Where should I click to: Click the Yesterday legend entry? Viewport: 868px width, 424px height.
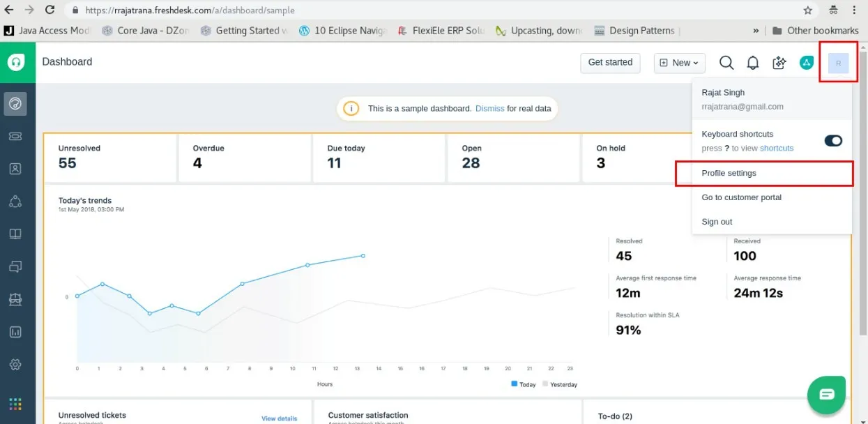coord(560,384)
